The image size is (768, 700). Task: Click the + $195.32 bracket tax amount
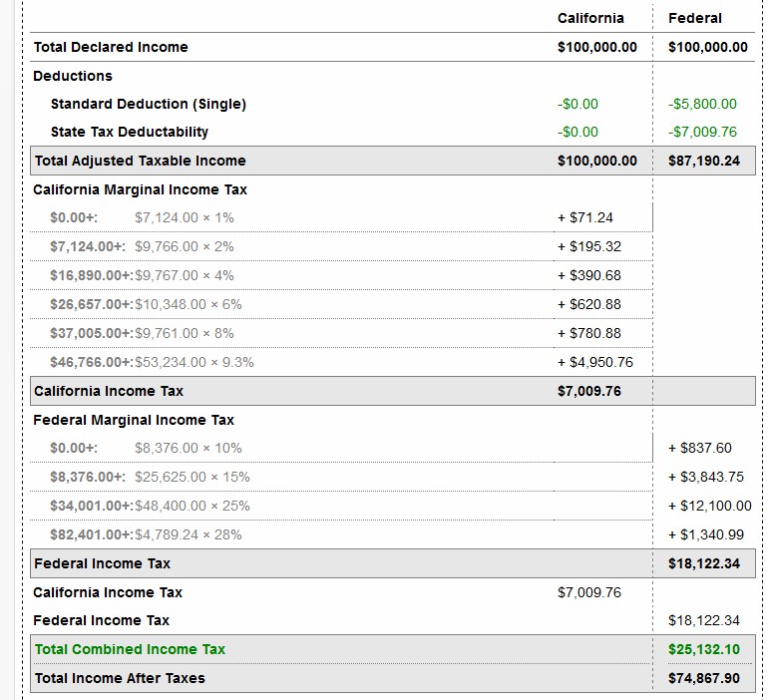click(589, 246)
